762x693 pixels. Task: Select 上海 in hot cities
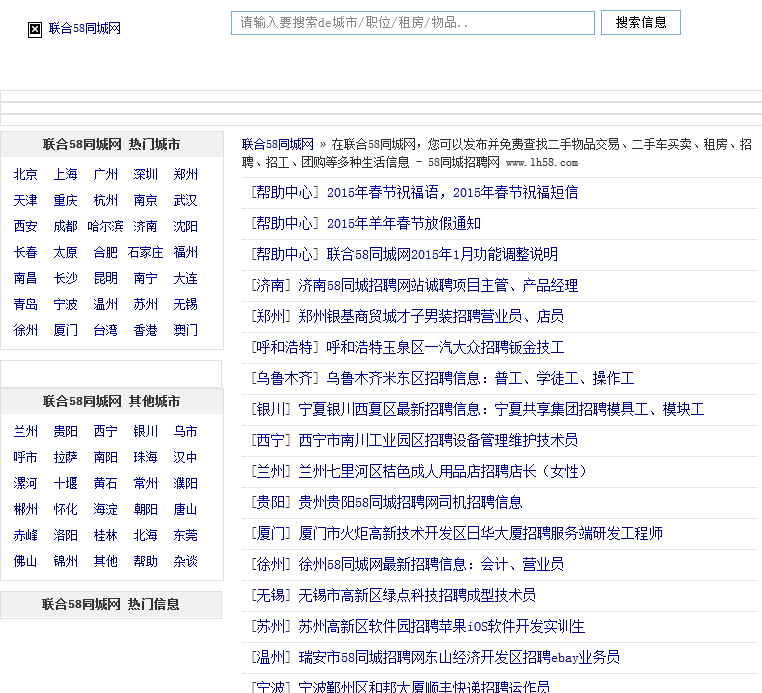(x=65, y=174)
